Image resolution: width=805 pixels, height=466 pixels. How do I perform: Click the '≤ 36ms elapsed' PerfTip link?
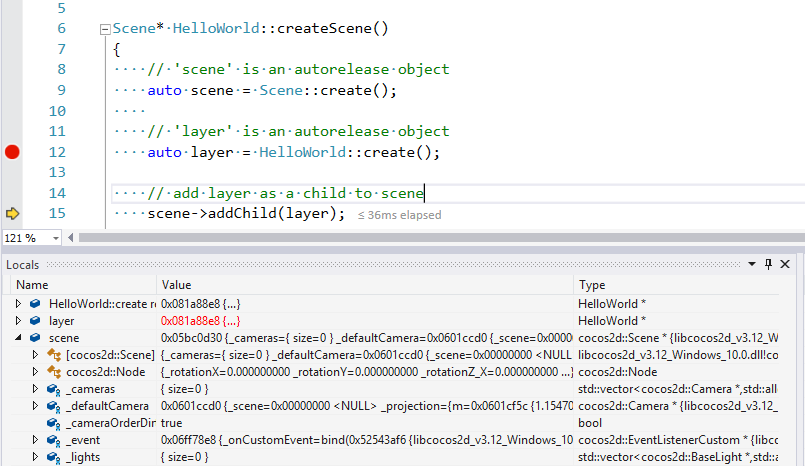400,215
